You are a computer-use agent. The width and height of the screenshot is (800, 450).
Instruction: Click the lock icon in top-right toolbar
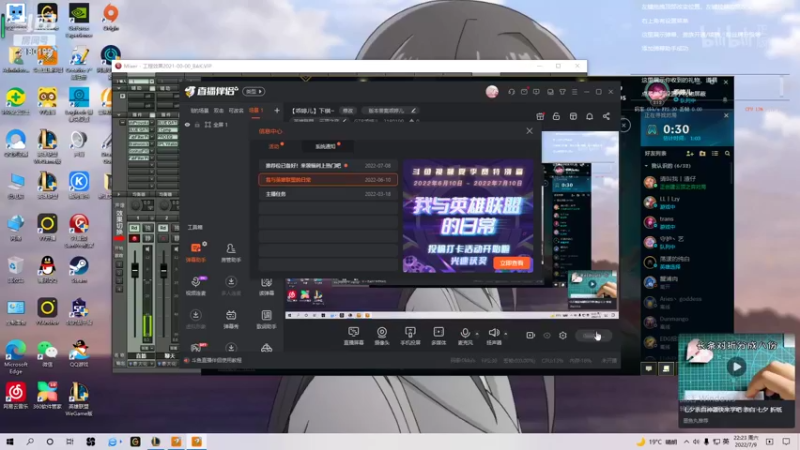pos(556,116)
